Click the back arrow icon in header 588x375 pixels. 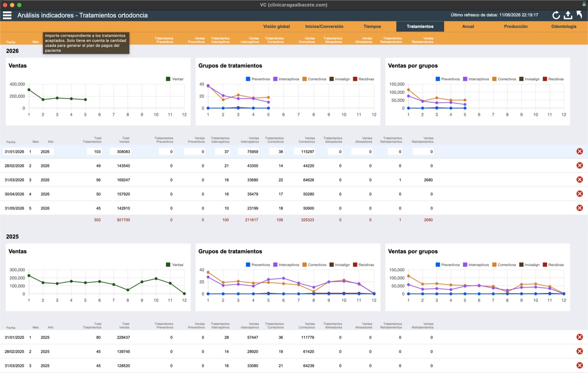580,15
